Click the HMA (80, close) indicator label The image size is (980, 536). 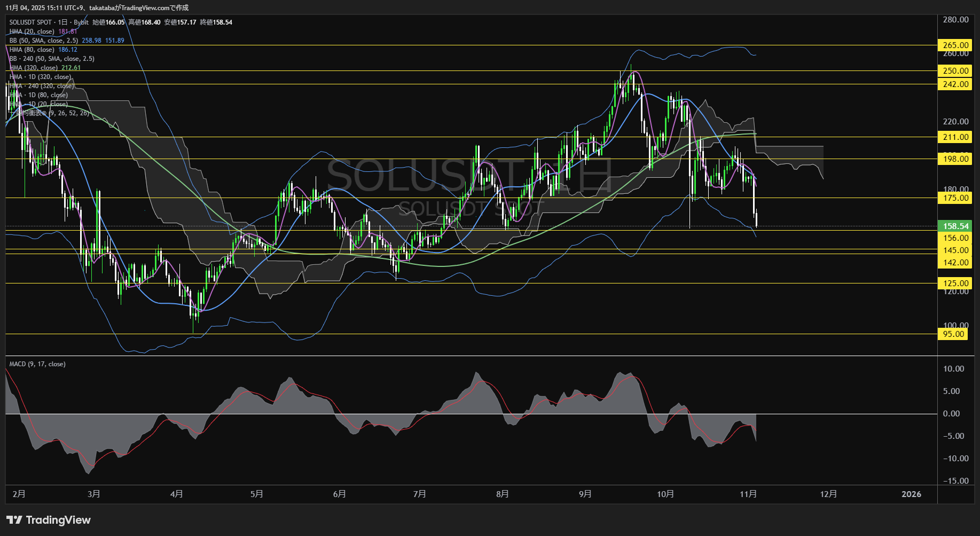[32, 50]
